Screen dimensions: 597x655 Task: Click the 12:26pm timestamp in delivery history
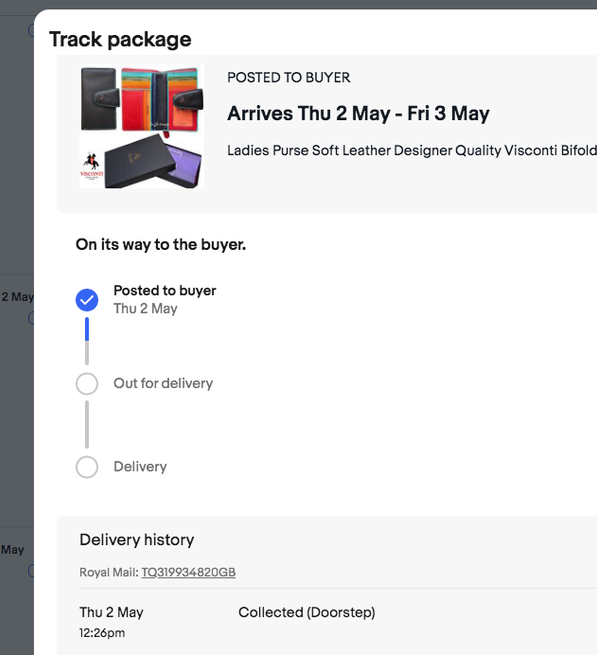click(102, 633)
